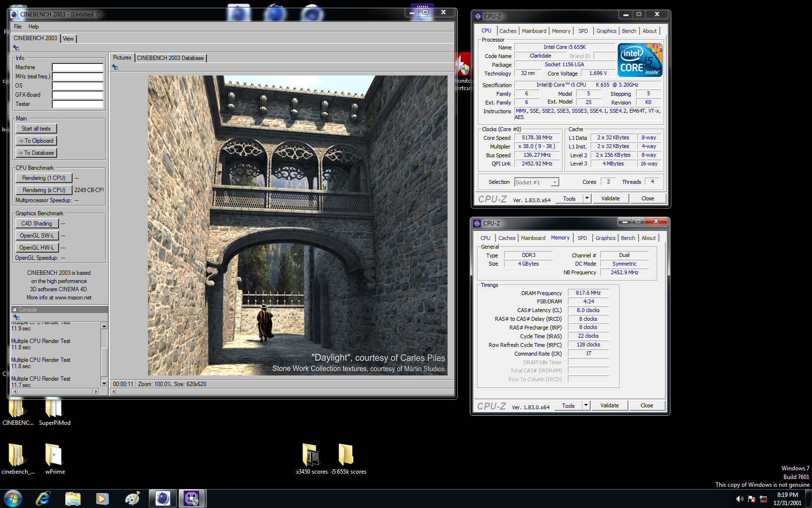Image resolution: width=812 pixels, height=508 pixels.
Task: Click the volume speaker tray icon
Action: (739, 499)
